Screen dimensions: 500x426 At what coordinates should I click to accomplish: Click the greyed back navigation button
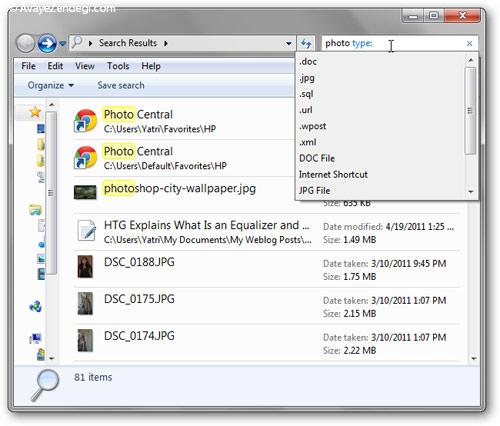pos(25,43)
